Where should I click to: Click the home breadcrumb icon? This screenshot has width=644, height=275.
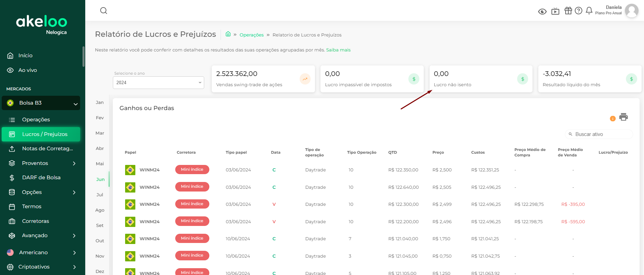228,34
